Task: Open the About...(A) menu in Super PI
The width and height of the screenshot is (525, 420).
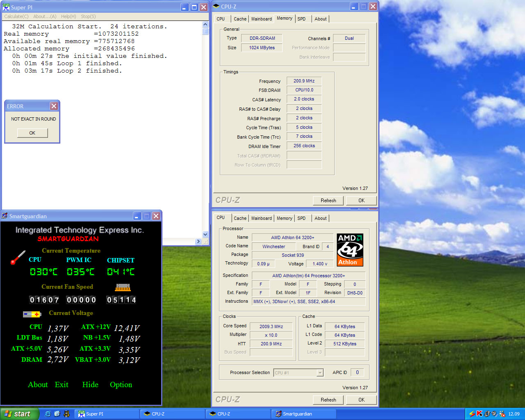Action: (45, 16)
